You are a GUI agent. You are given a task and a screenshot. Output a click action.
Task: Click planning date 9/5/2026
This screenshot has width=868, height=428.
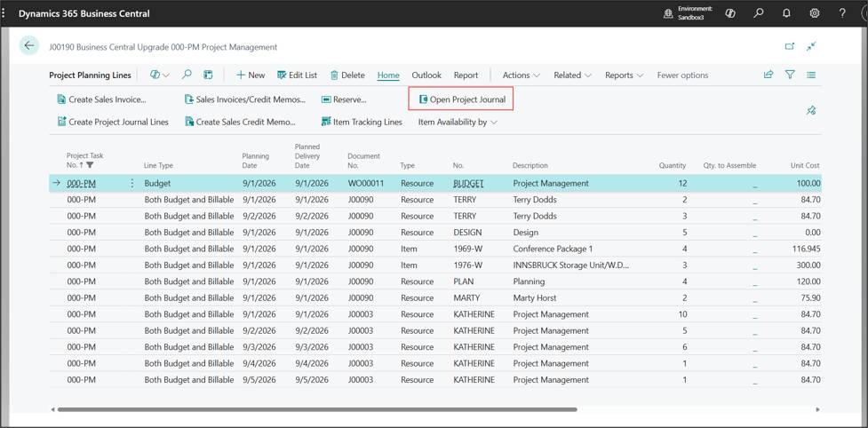click(259, 380)
